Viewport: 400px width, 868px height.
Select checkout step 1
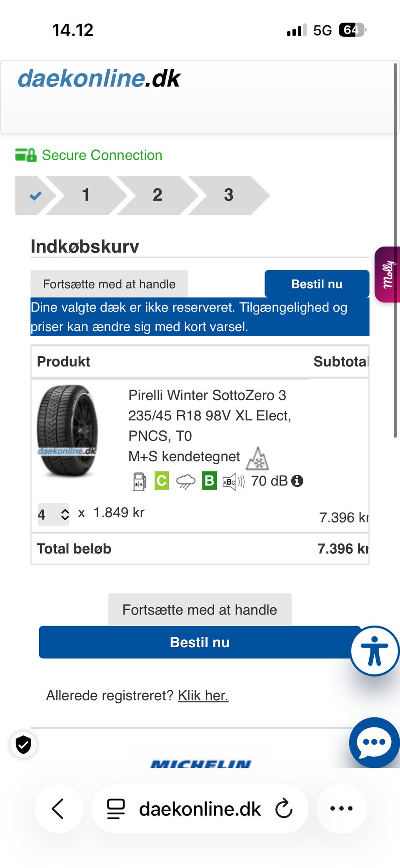point(86,195)
